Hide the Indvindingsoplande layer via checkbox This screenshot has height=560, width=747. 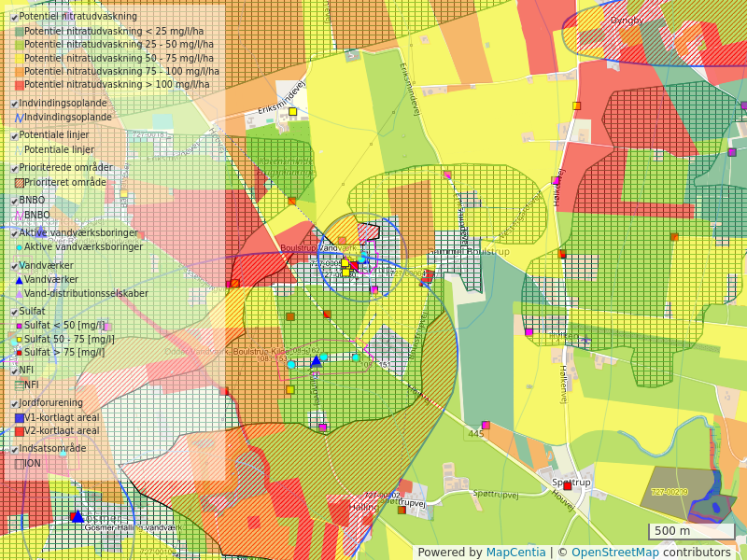(x=14, y=104)
